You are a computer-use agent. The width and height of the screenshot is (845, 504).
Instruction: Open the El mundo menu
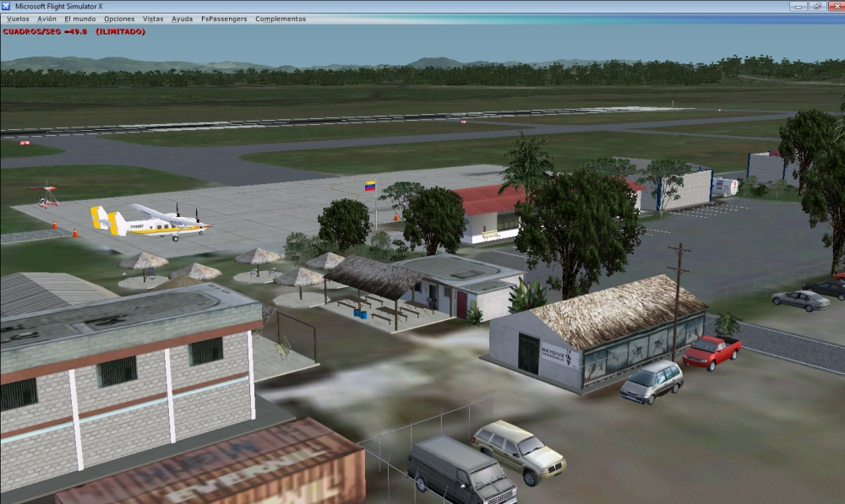[79, 19]
